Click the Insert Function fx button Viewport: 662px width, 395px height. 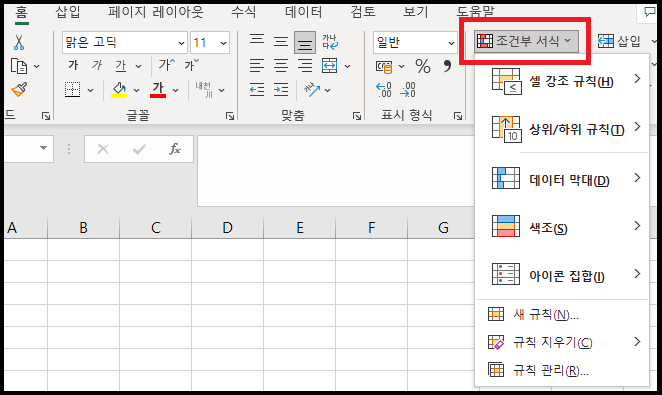[x=175, y=149]
